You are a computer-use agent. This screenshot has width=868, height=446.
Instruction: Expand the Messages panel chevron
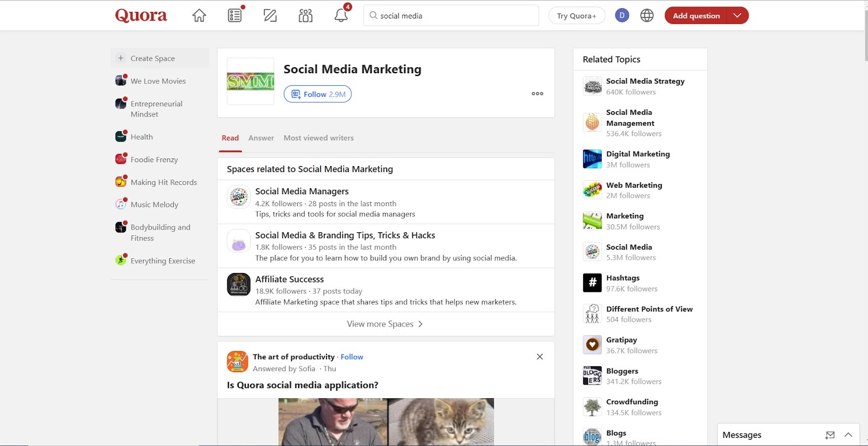tap(848, 435)
